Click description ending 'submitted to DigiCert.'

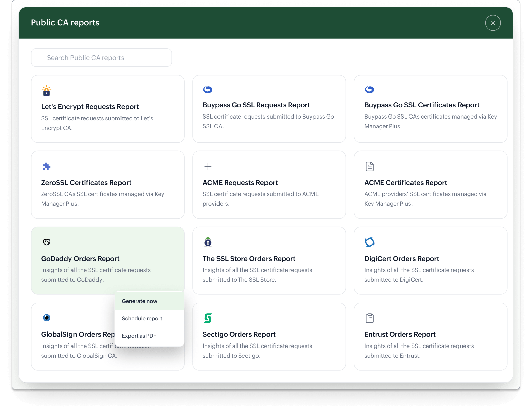419,275
